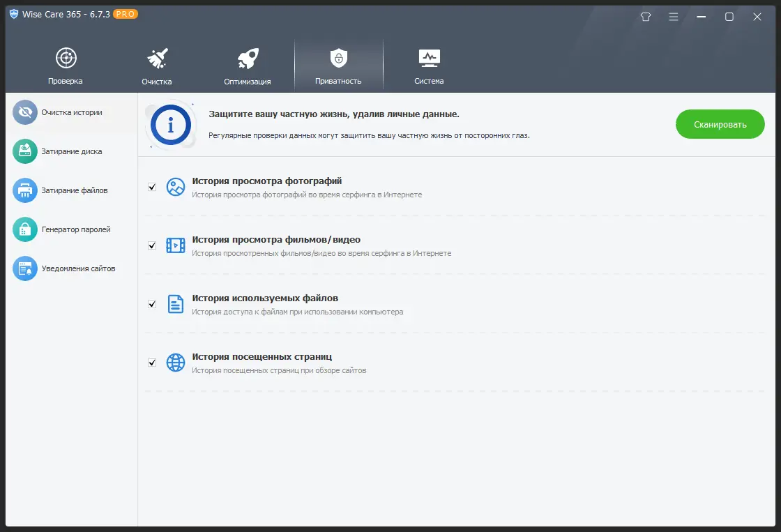Switch to the Система tab label

click(x=430, y=81)
